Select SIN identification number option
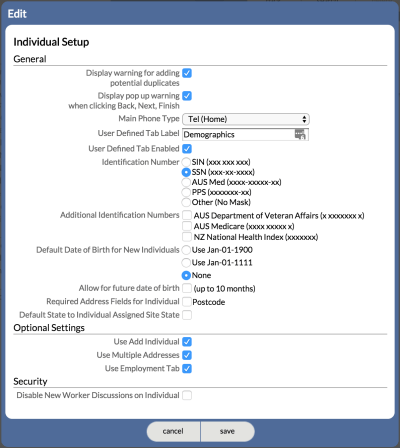The width and height of the screenshot is (400, 448). click(x=186, y=162)
